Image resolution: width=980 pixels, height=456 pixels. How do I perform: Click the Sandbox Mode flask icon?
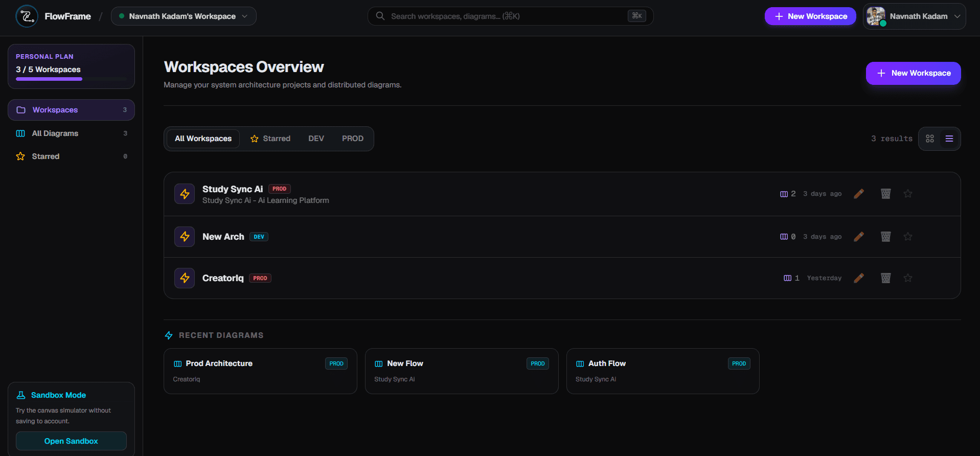point(21,395)
